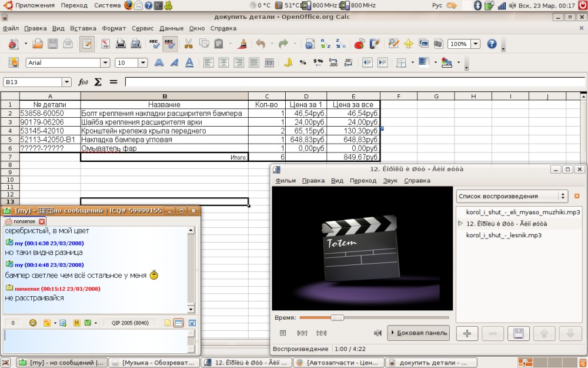588x368 pixels.
Task: Align cell text right
Action: [239, 63]
